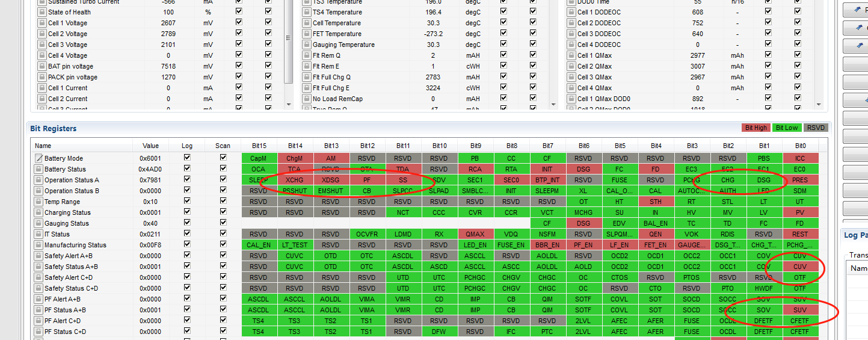Uncheck the Scan checkbox for Battery Status
This screenshot has height=340, width=868.
pyautogui.click(x=223, y=168)
